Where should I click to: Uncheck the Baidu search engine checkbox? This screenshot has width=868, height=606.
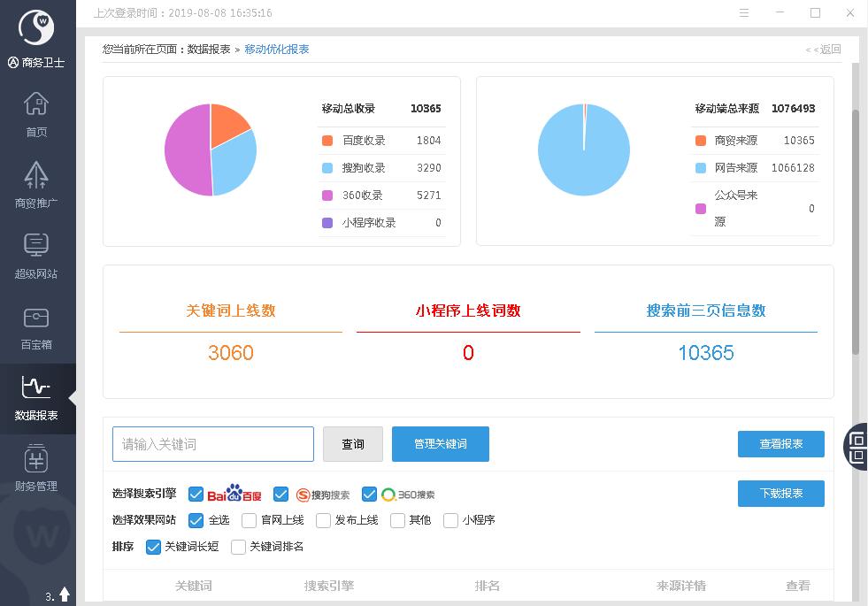click(196, 494)
